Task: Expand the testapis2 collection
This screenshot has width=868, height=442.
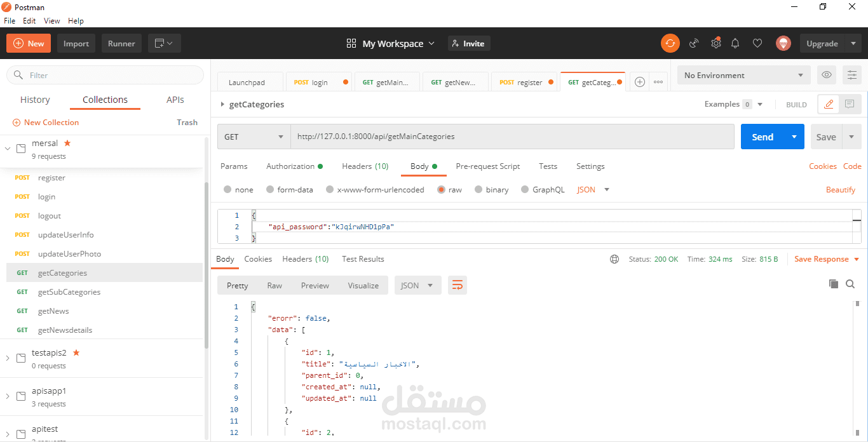Action: click(8, 358)
